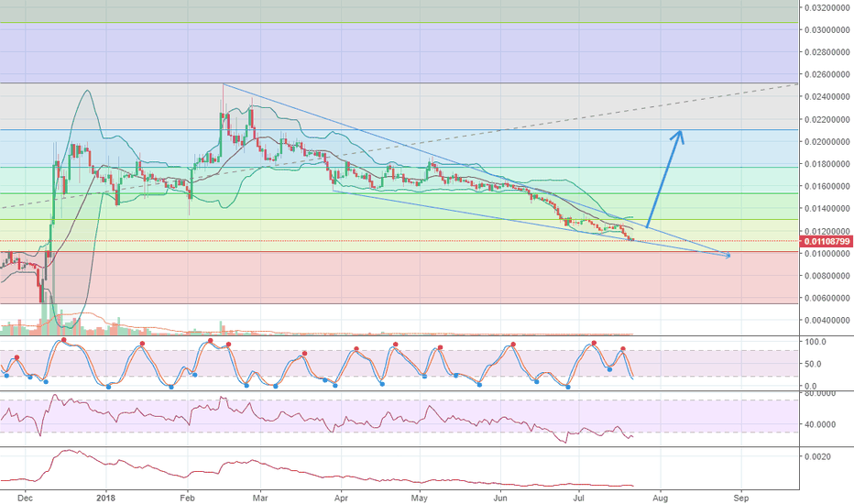Click the 100.0 stochastic scale label
The width and height of the screenshot is (854, 504).
816,342
